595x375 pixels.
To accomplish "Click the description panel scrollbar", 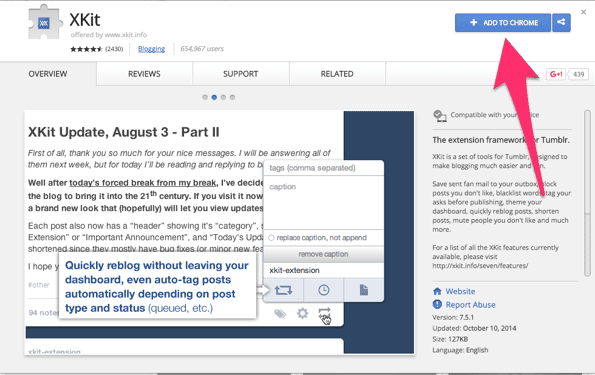I will [x=587, y=194].
